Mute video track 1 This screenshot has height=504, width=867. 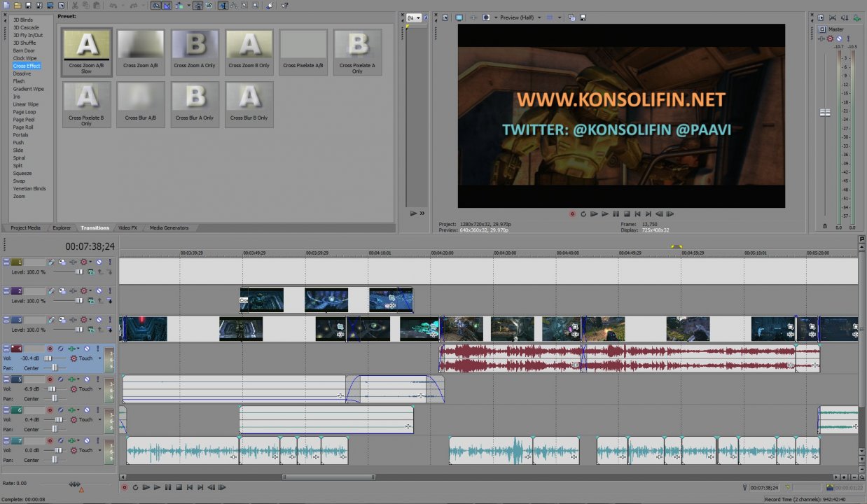coord(99,262)
